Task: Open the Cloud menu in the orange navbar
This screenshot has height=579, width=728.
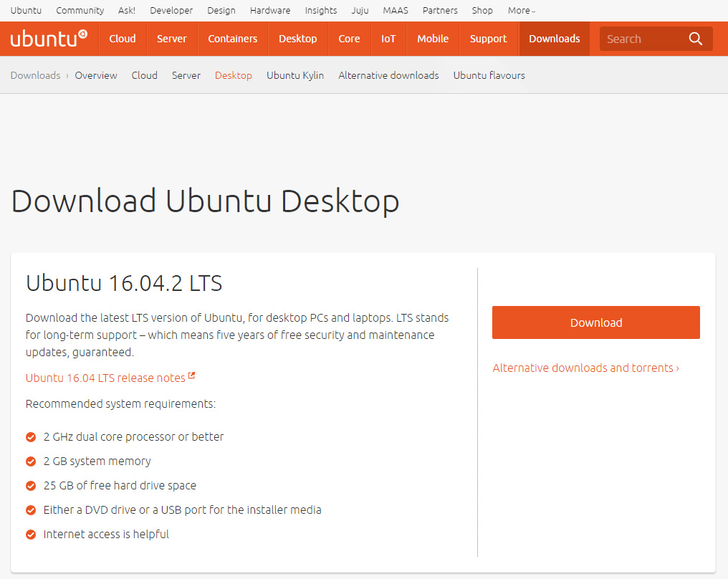Action: (x=122, y=39)
